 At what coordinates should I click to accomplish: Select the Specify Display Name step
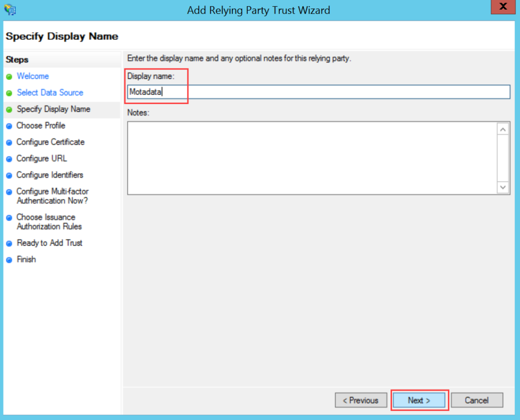pyautogui.click(x=53, y=109)
